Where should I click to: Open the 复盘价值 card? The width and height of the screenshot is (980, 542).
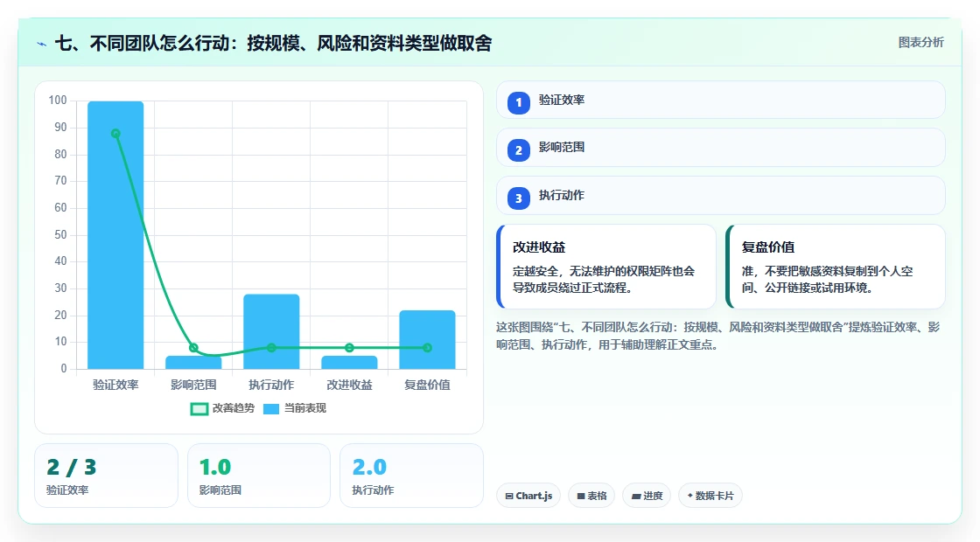click(836, 267)
